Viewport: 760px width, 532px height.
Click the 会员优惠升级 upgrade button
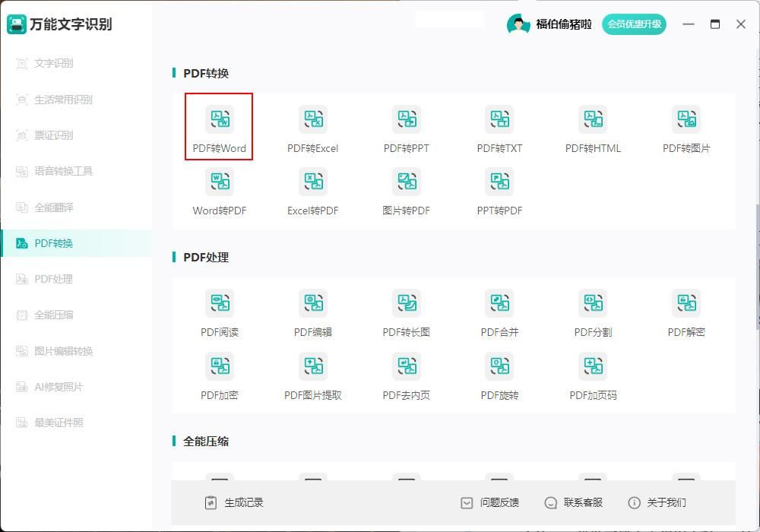[x=635, y=24]
